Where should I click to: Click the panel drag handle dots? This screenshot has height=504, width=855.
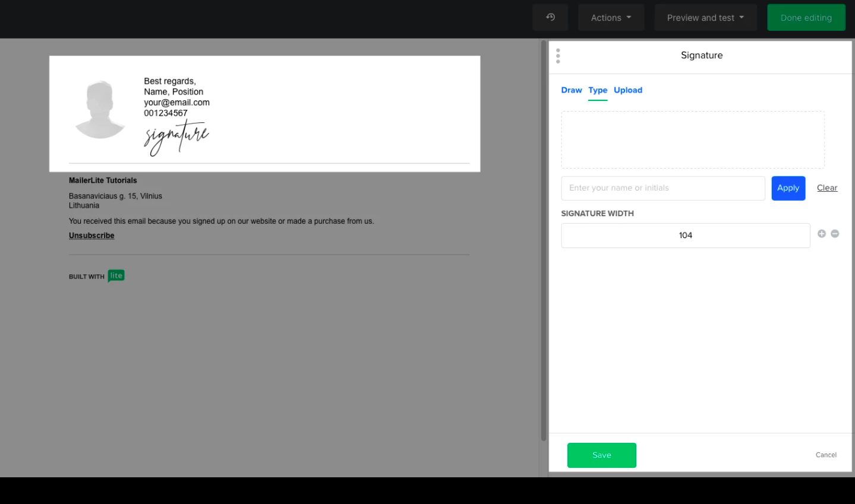[x=558, y=56]
